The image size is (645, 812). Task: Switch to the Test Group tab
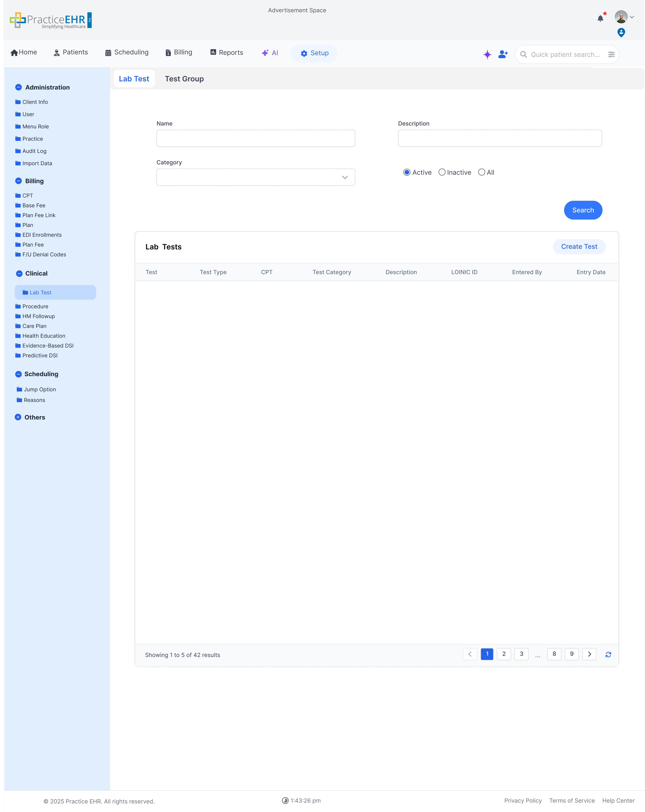(x=185, y=79)
